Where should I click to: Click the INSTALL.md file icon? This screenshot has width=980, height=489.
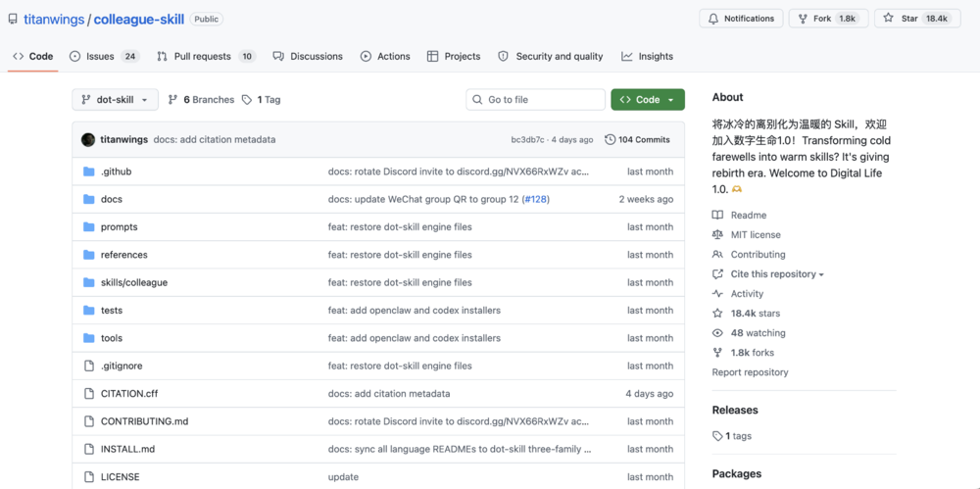[x=89, y=449]
